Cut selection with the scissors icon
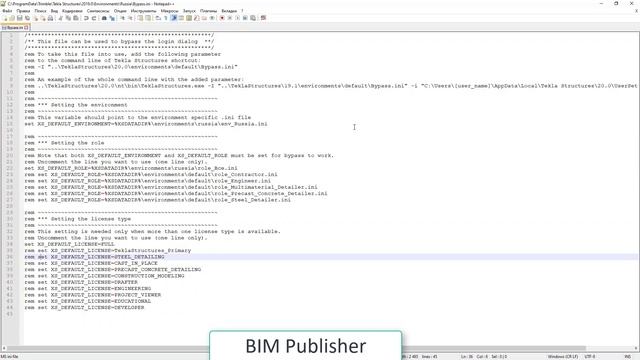 (60, 18)
